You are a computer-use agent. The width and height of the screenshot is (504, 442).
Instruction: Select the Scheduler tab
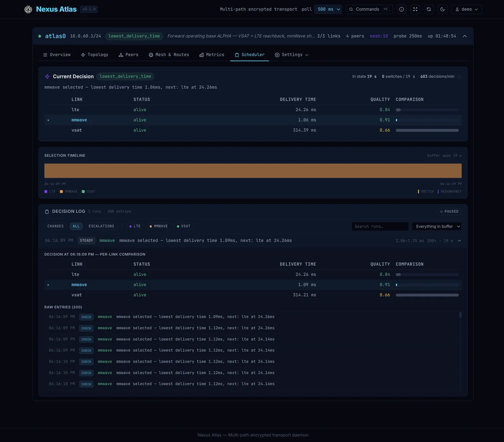click(249, 55)
